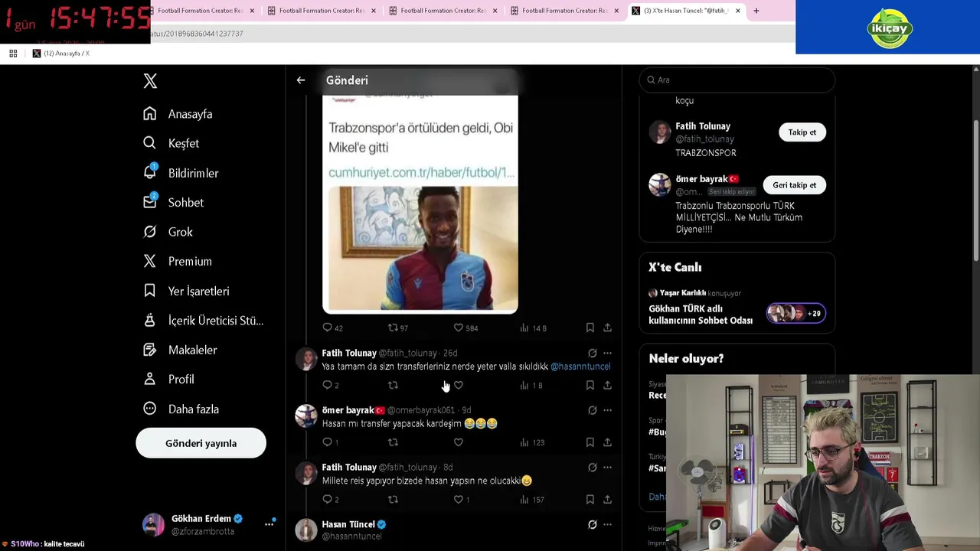Share the 'Yaa tamam' comment

[607, 385]
